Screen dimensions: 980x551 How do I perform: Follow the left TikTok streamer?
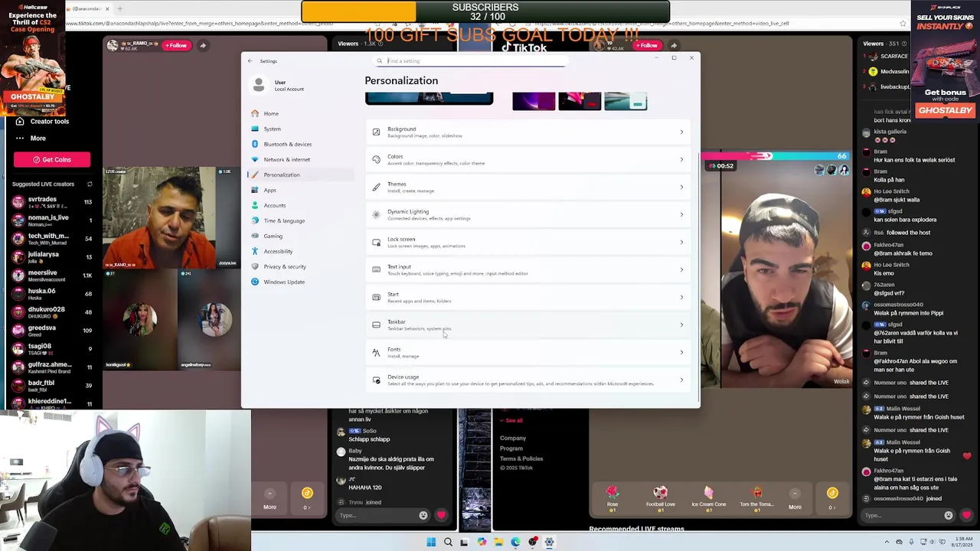point(177,45)
